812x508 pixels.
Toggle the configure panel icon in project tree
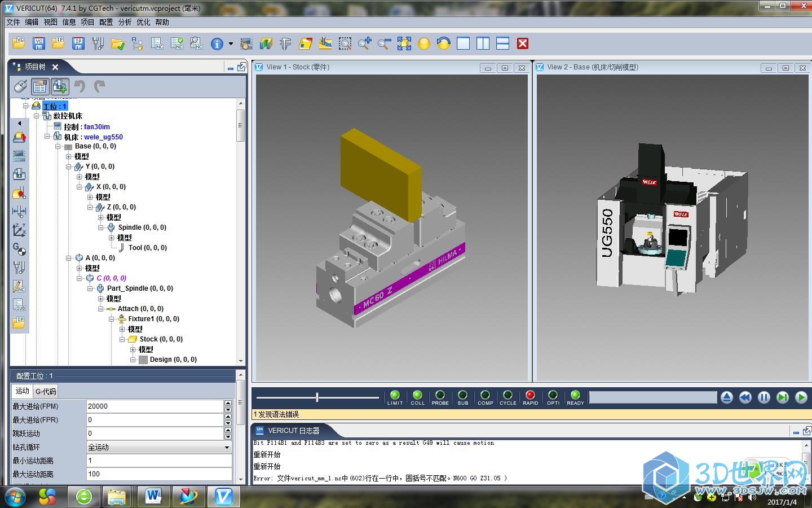pyautogui.click(x=39, y=86)
